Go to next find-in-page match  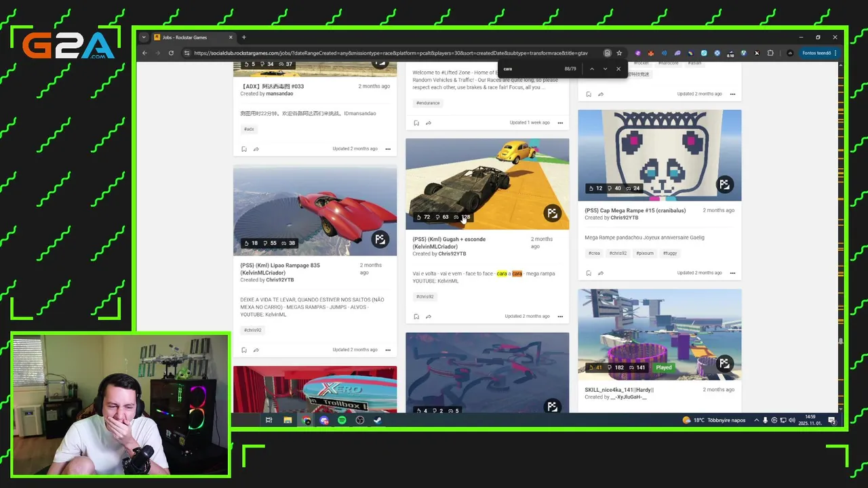click(605, 68)
